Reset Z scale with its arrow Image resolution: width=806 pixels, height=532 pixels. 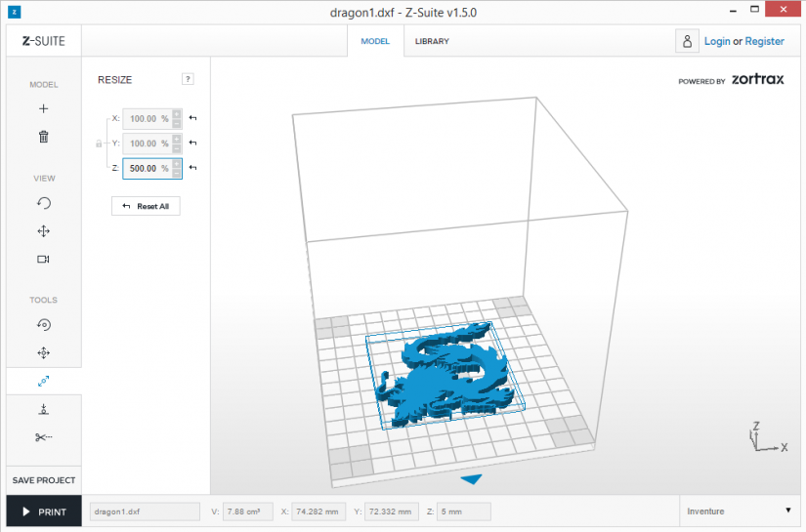point(192,167)
